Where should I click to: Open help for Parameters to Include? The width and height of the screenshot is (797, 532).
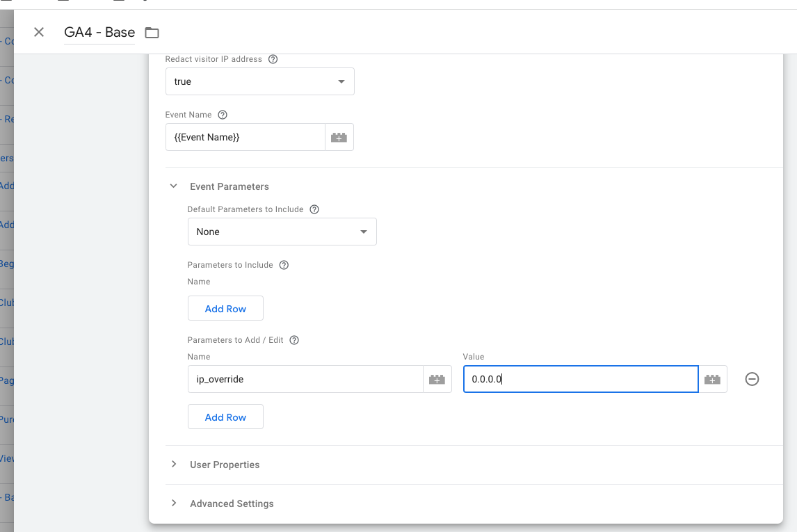click(284, 265)
